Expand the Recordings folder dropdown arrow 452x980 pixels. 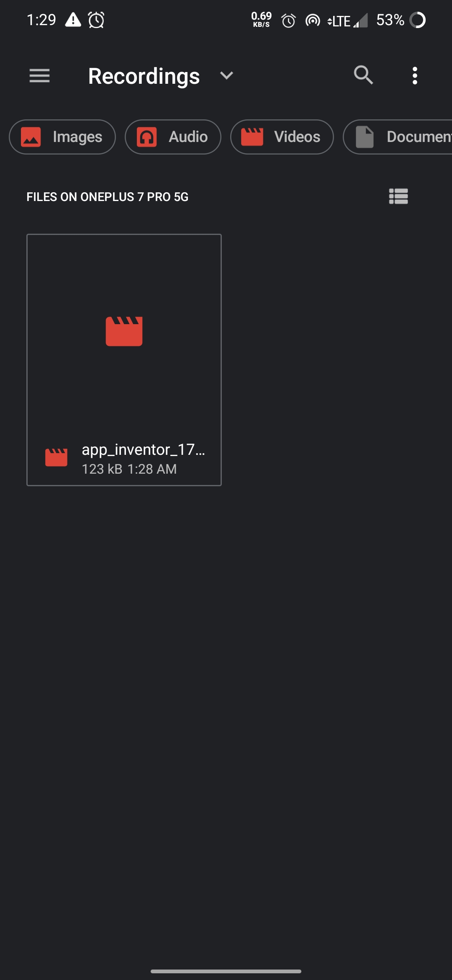click(x=226, y=76)
